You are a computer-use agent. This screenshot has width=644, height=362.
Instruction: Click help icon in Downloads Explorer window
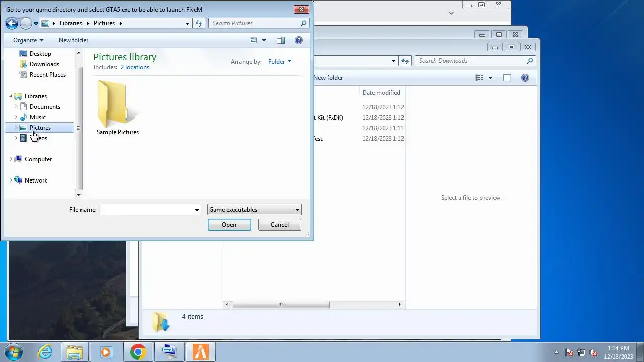click(525, 78)
